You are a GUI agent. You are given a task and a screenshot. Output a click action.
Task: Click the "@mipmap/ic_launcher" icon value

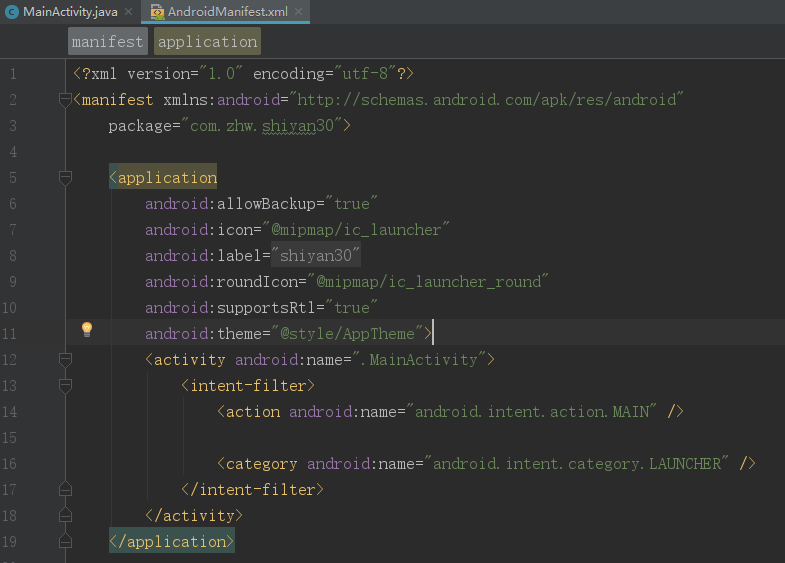356,230
